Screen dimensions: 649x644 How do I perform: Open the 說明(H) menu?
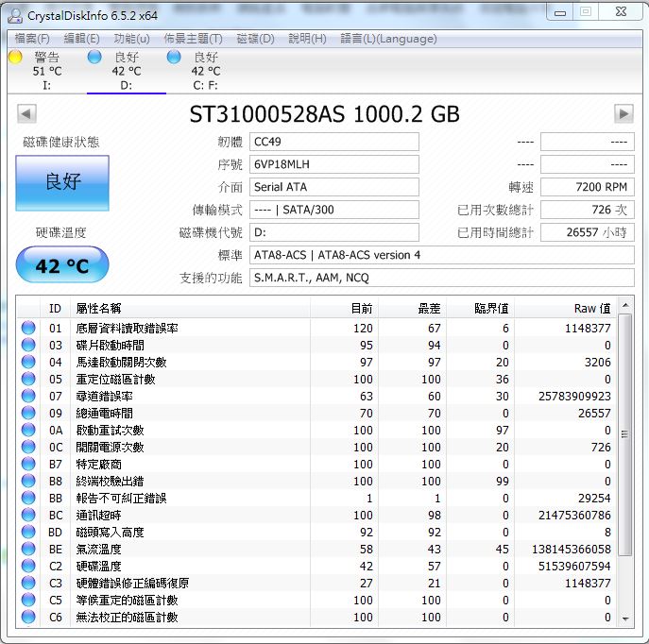pos(307,39)
